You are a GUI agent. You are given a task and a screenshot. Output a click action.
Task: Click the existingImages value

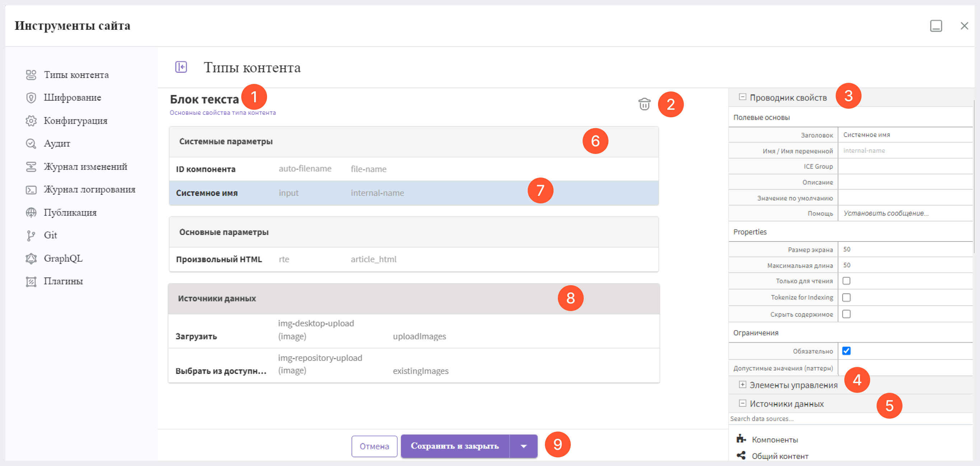[420, 371]
